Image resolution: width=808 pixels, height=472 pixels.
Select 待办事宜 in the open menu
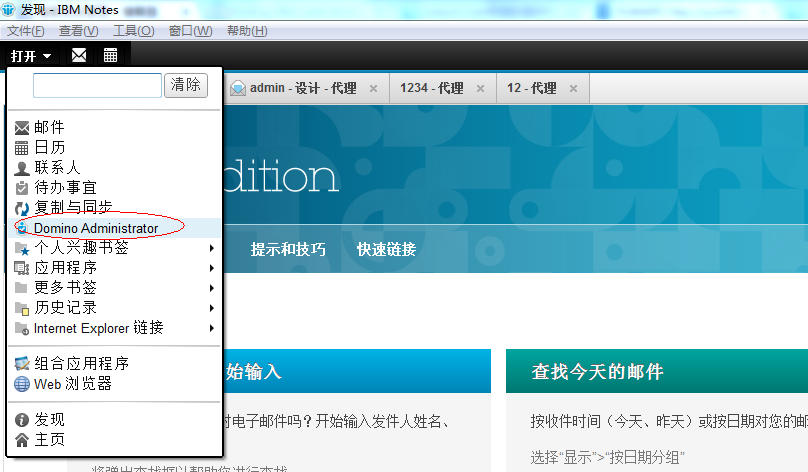pyautogui.click(x=114, y=188)
